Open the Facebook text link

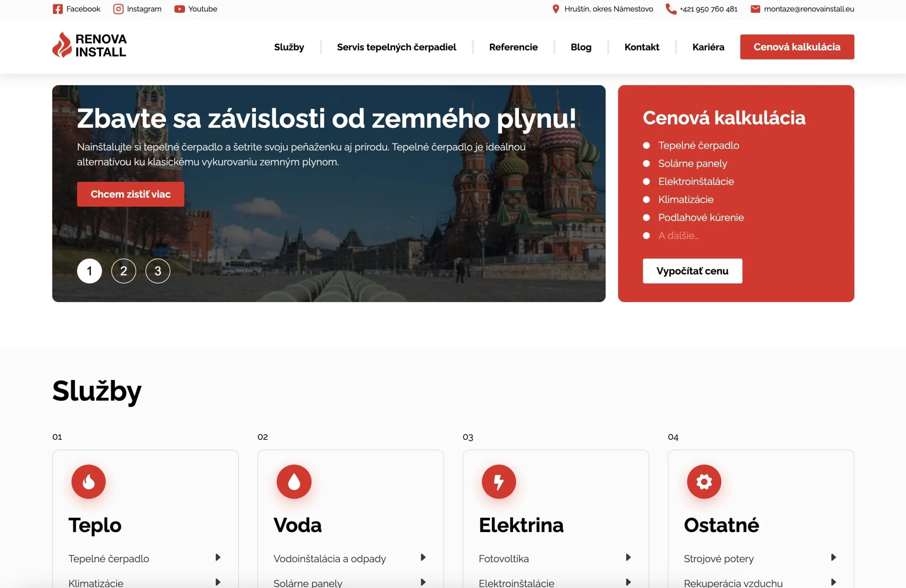pos(84,9)
